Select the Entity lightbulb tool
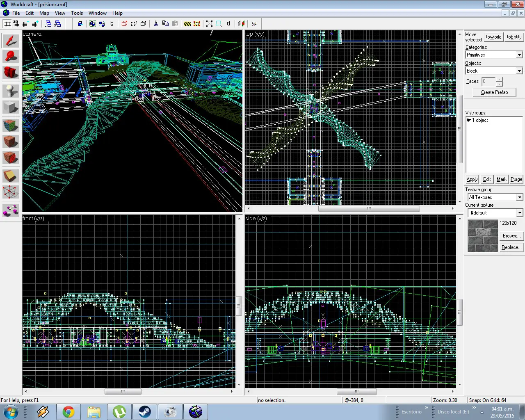The width and height of the screenshot is (525, 420). coord(11,91)
